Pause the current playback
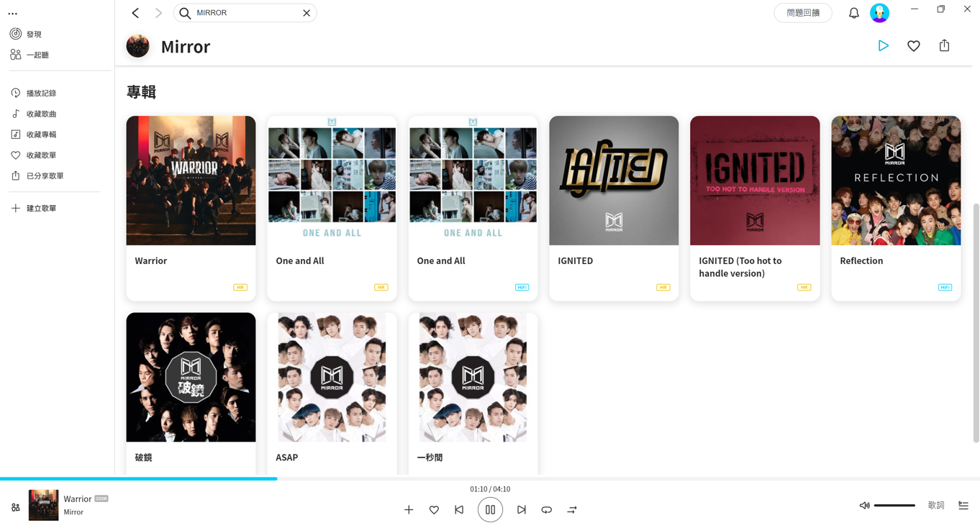The height and width of the screenshot is (528, 980). coord(490,510)
